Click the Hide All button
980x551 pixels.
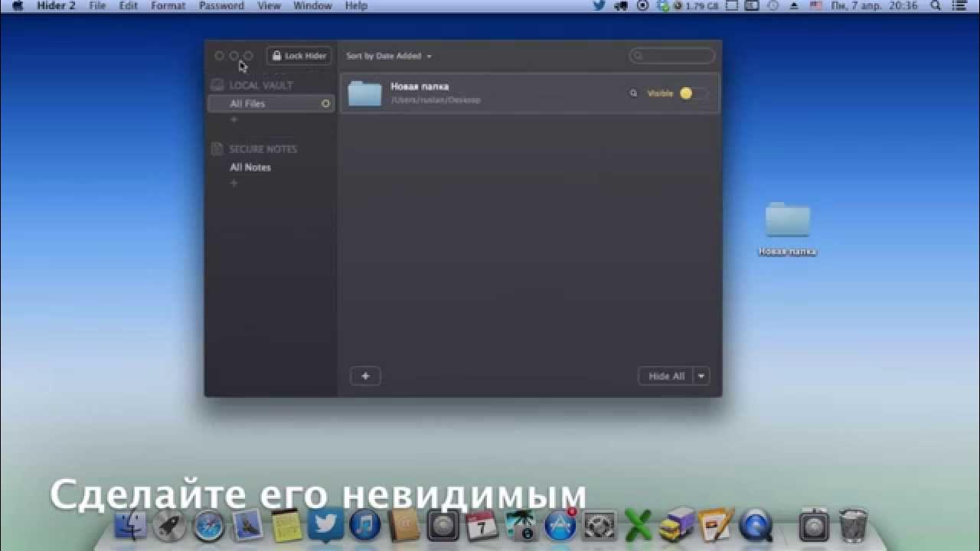[x=666, y=376]
